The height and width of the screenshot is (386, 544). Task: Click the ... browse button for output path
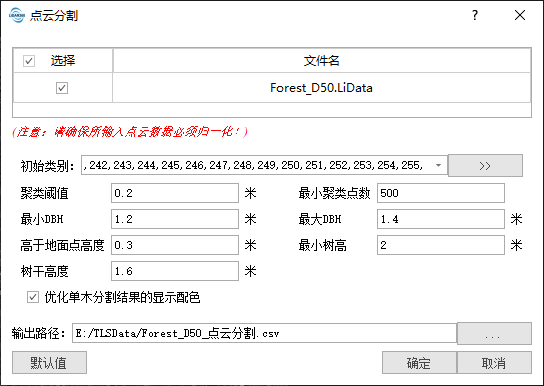click(x=494, y=334)
